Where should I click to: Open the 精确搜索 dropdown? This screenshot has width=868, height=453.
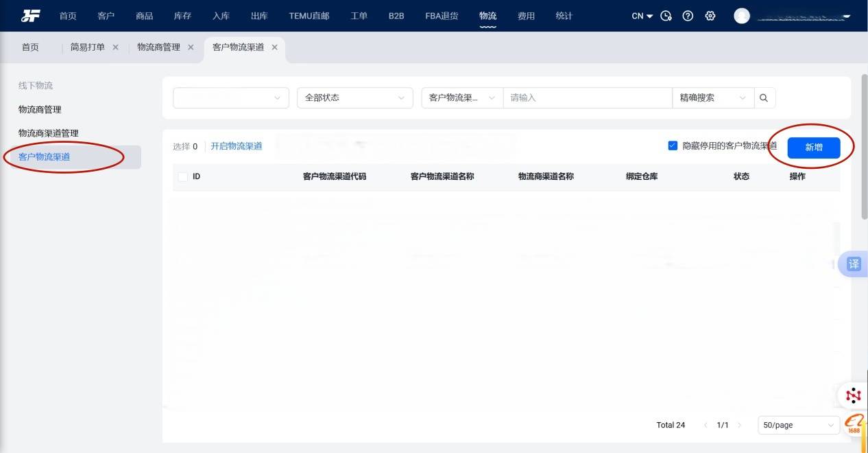point(712,98)
